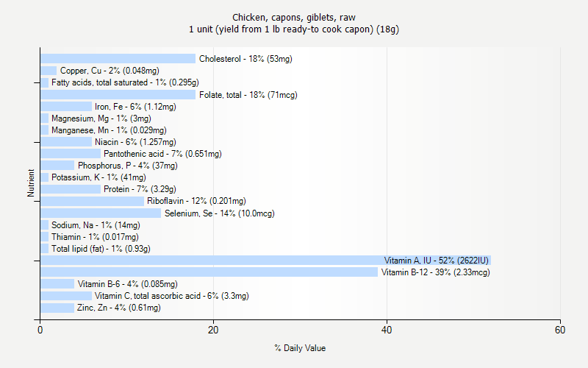The width and height of the screenshot is (588, 368).
Task: Select the Cholesterol 18% bar
Action: tap(118, 59)
